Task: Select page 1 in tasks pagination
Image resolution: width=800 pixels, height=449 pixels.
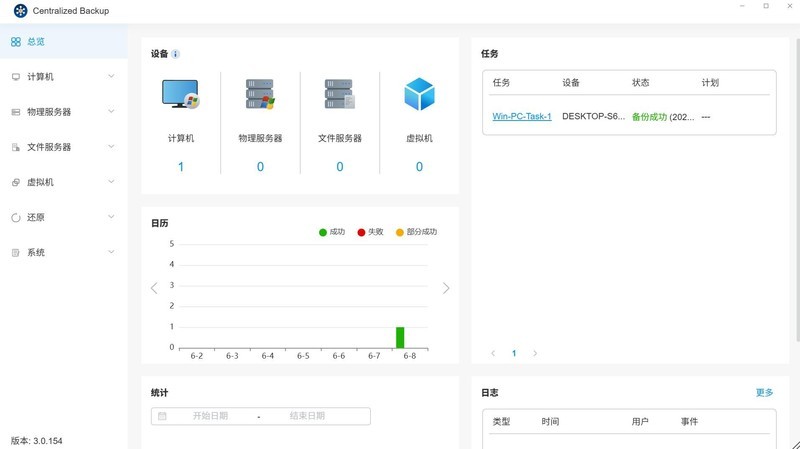Action: (x=514, y=353)
